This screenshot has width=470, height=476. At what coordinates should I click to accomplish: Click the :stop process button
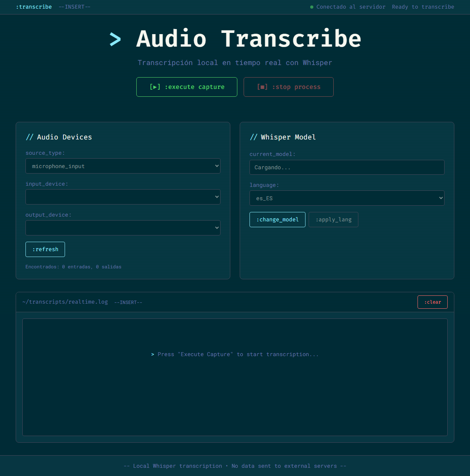(289, 87)
